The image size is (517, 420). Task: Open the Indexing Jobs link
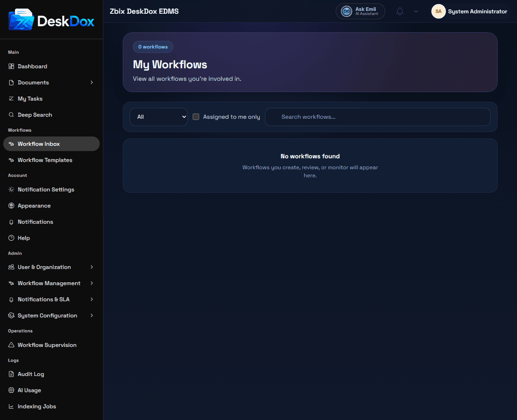pos(51,406)
